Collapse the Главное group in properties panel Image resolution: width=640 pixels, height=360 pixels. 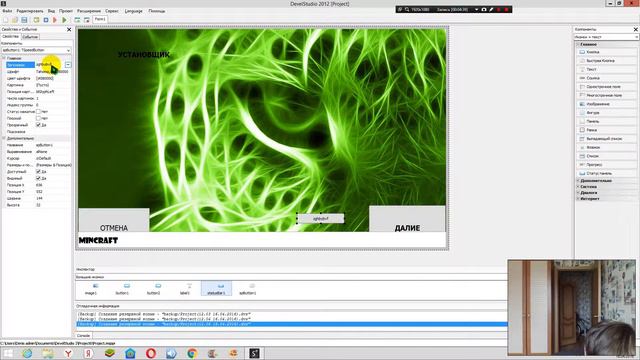click(x=4, y=58)
